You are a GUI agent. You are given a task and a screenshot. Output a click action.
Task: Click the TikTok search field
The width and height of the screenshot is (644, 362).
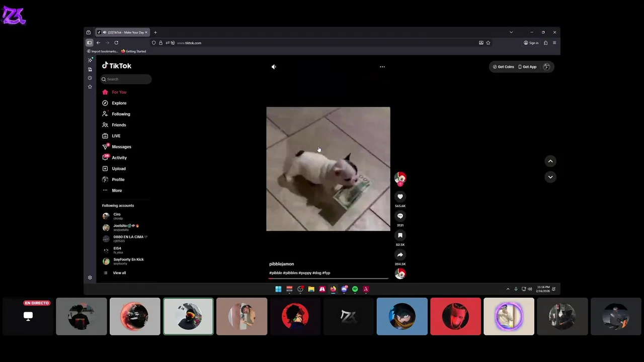[126, 79]
